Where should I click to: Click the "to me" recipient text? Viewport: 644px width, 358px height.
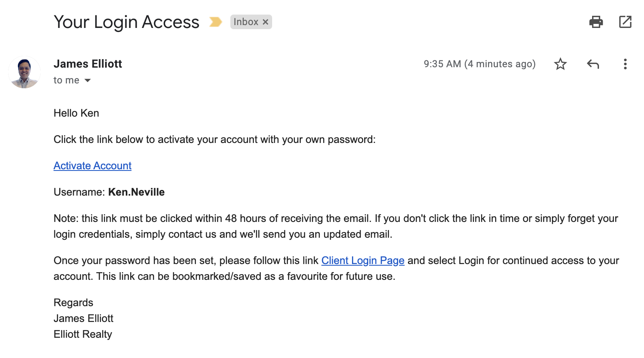(x=67, y=80)
